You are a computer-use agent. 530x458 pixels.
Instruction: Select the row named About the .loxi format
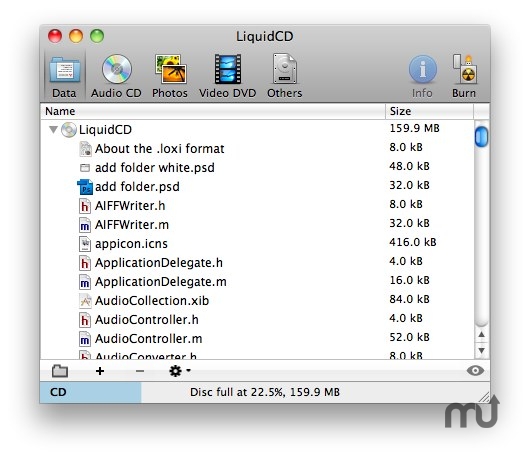(257, 149)
